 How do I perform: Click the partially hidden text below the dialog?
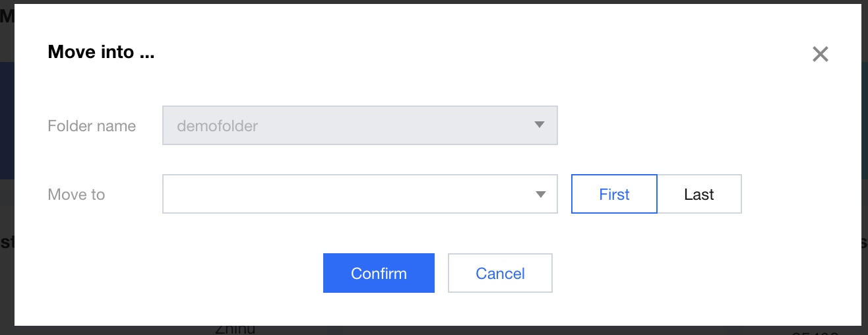[x=235, y=330]
